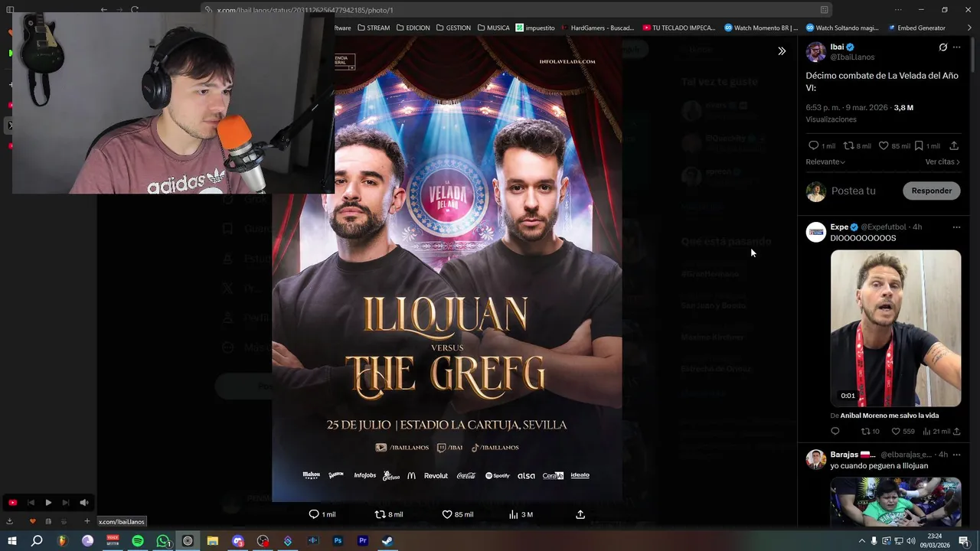Viewport: 980px width, 551px height.
Task: Collapse the photo side panel with double-chevron icon
Action: pyautogui.click(x=782, y=51)
